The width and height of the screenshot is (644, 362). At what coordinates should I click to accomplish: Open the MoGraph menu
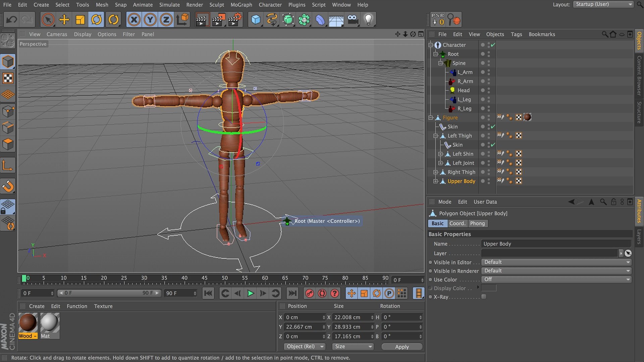[x=241, y=5]
